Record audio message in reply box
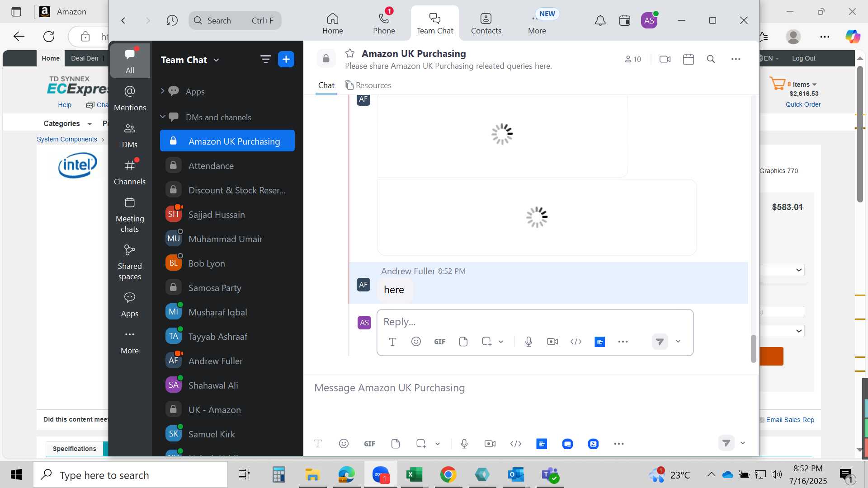 (x=528, y=342)
